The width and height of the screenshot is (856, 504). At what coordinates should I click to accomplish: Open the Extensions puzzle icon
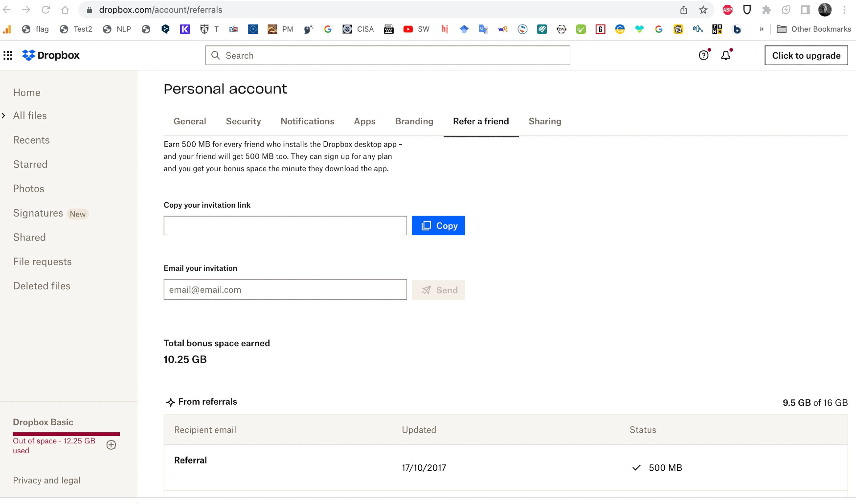(766, 10)
